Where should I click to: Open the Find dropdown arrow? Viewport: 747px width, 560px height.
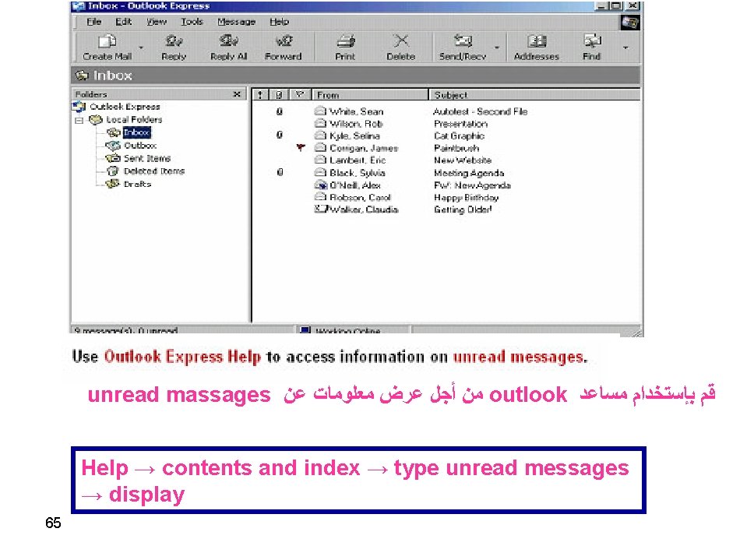[x=625, y=48]
